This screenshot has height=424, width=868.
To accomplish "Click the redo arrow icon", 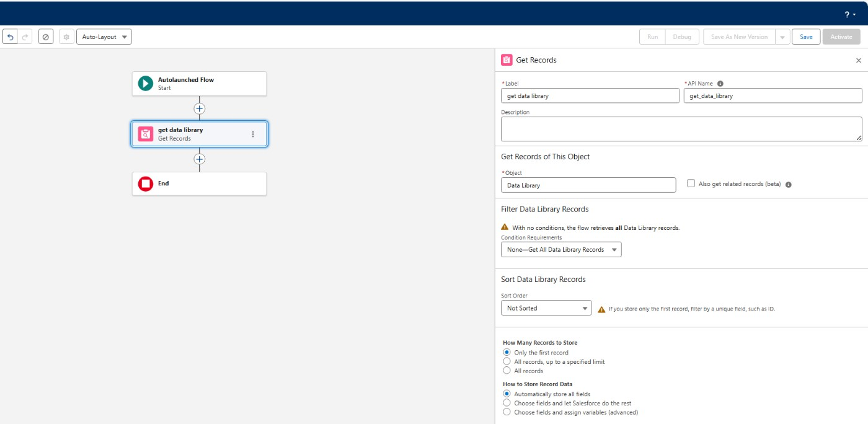I will click(x=25, y=37).
